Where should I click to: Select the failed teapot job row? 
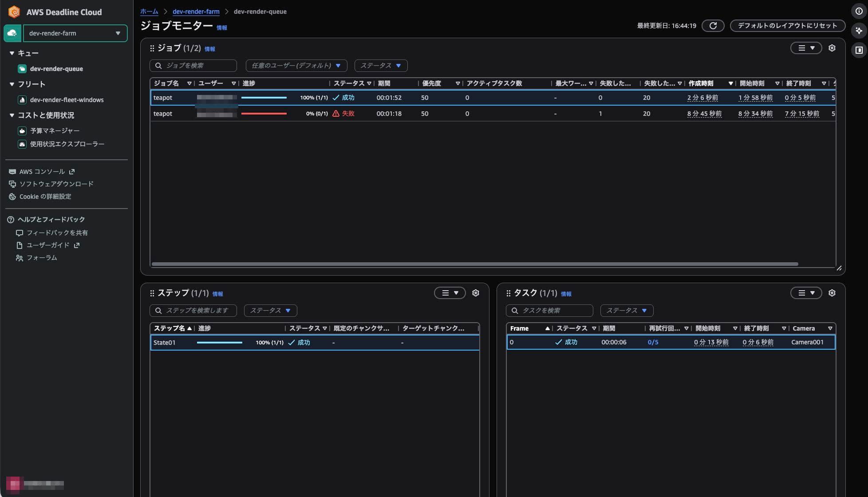tap(493, 114)
